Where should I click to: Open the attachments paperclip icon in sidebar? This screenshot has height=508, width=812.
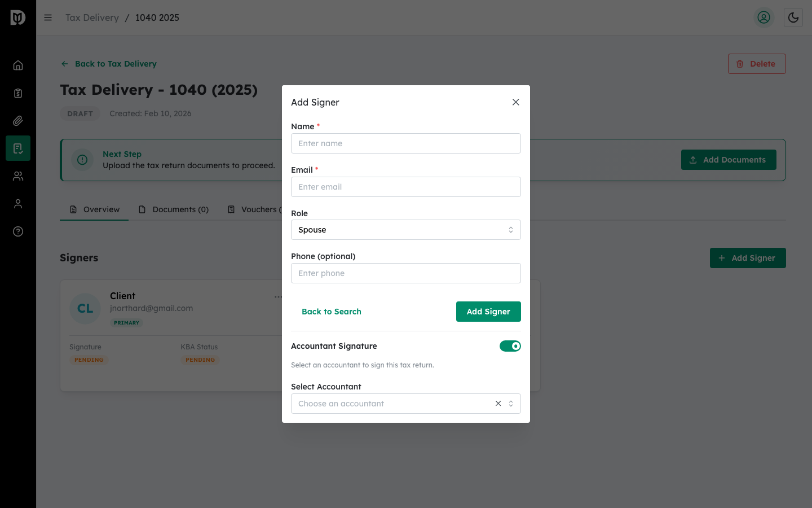coord(18,120)
